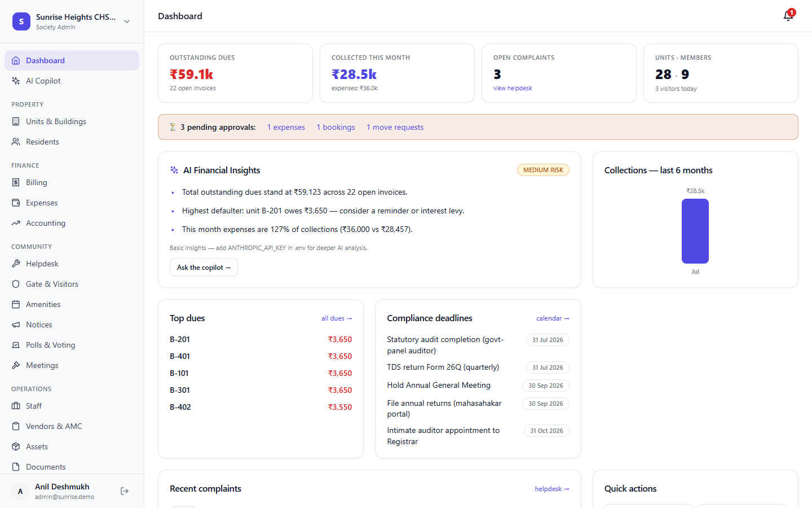Click the Meetings gavel icon

click(x=16, y=365)
